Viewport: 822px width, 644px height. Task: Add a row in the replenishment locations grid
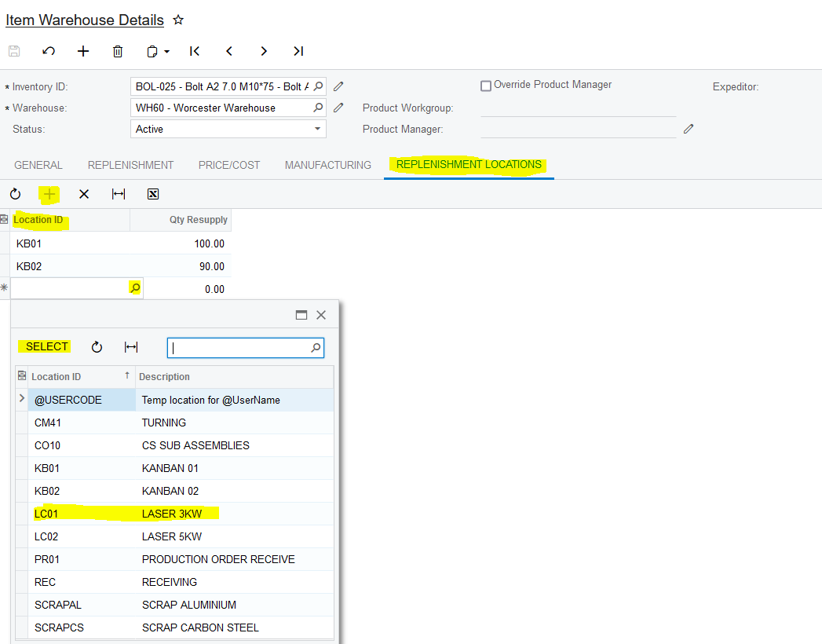tap(49, 194)
